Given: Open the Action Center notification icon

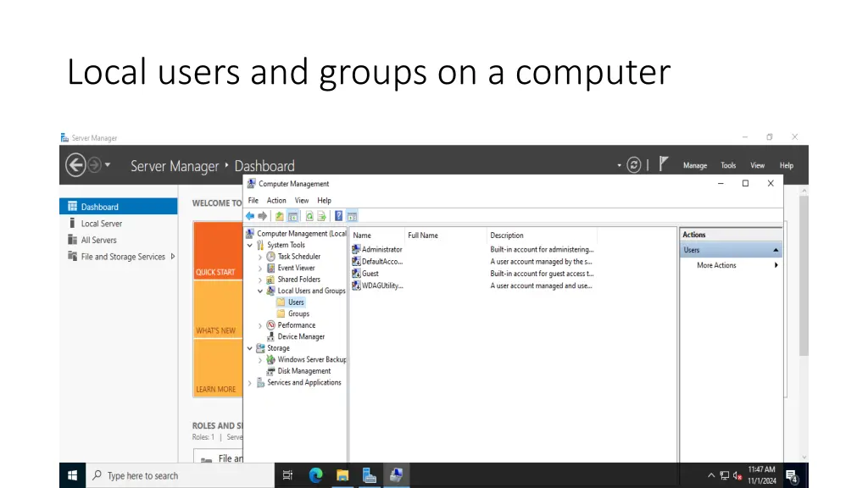Looking at the screenshot, I should click(792, 476).
